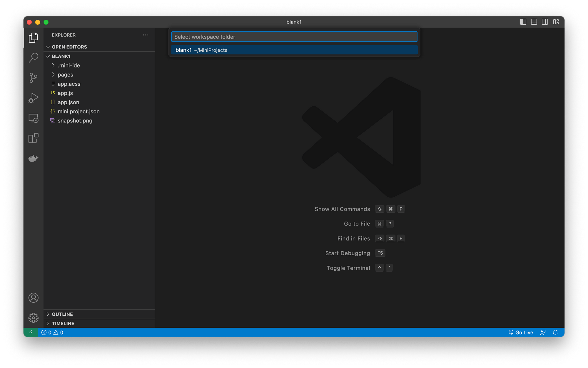Click the Go to File text
Screen dimensions: 588x368
click(x=357, y=224)
